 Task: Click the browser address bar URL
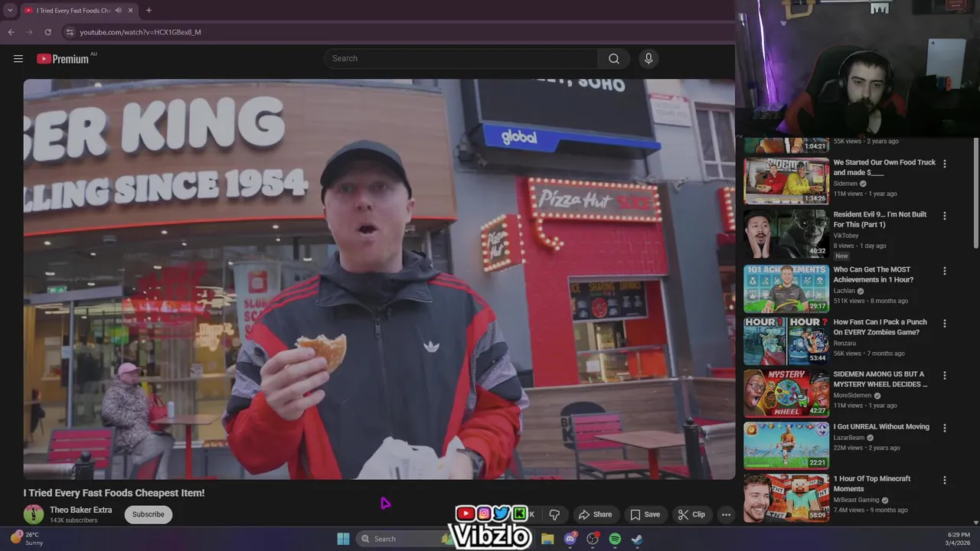click(140, 32)
